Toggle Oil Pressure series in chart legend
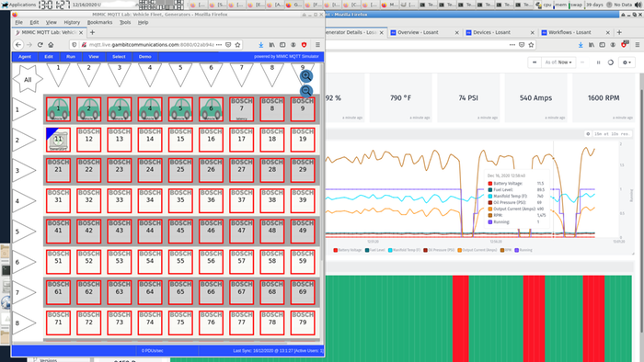Screen dimensions: 644x362 pyautogui.click(x=439, y=250)
